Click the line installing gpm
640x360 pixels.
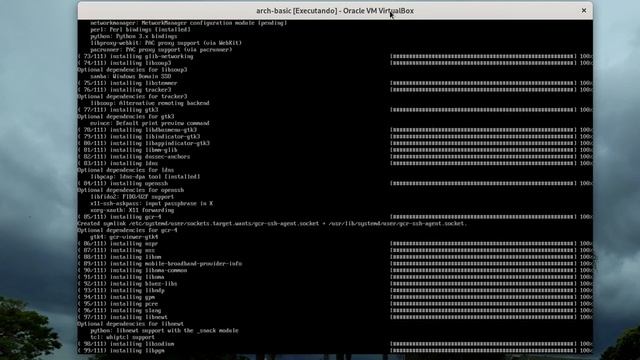tap(116, 297)
